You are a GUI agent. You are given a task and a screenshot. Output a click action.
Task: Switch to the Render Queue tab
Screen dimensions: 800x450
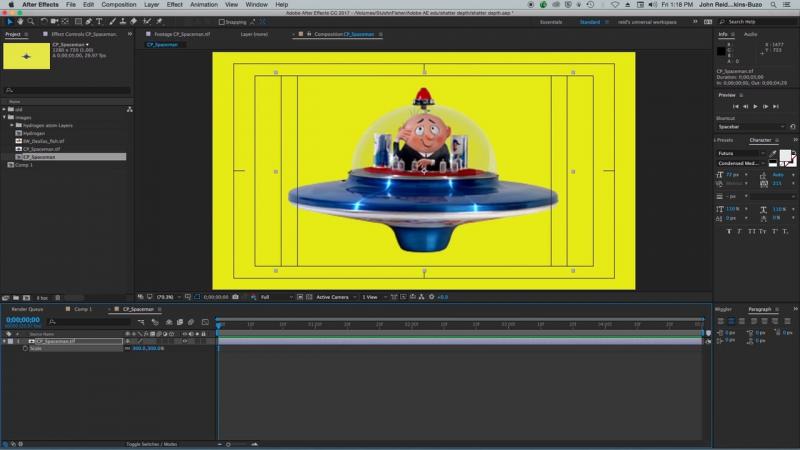[27, 309]
